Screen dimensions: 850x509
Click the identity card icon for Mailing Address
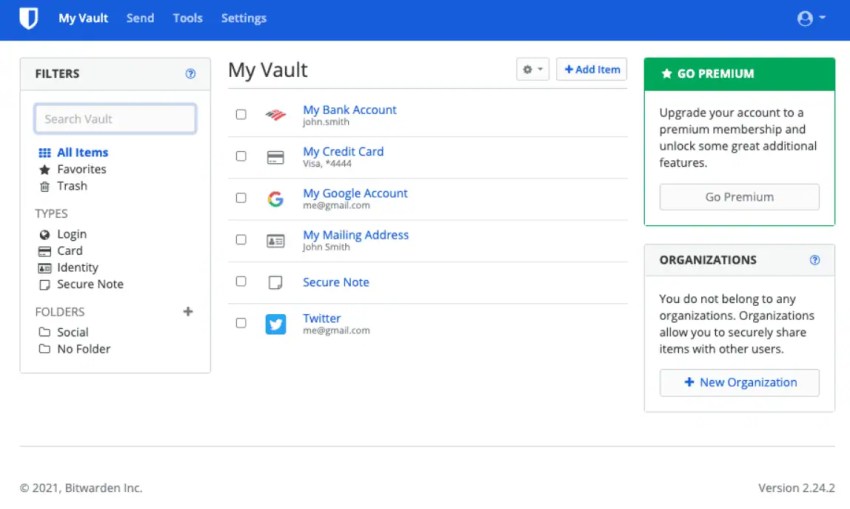point(275,241)
